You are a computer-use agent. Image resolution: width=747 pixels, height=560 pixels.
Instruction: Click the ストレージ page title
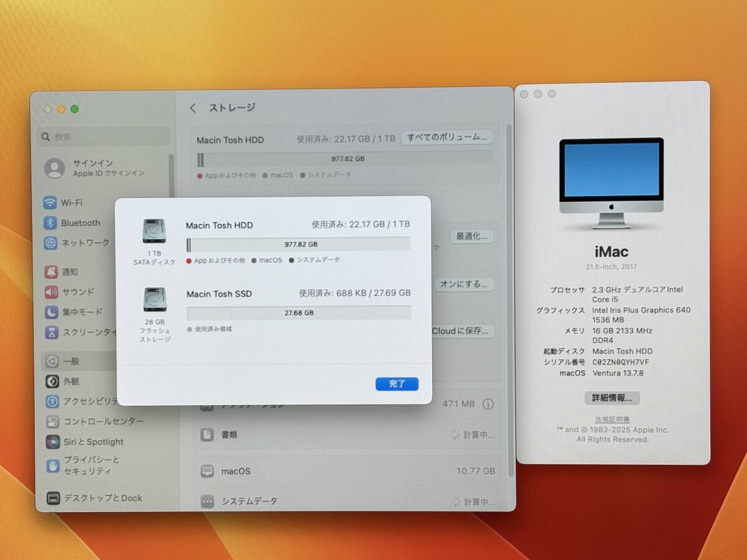[x=232, y=108]
